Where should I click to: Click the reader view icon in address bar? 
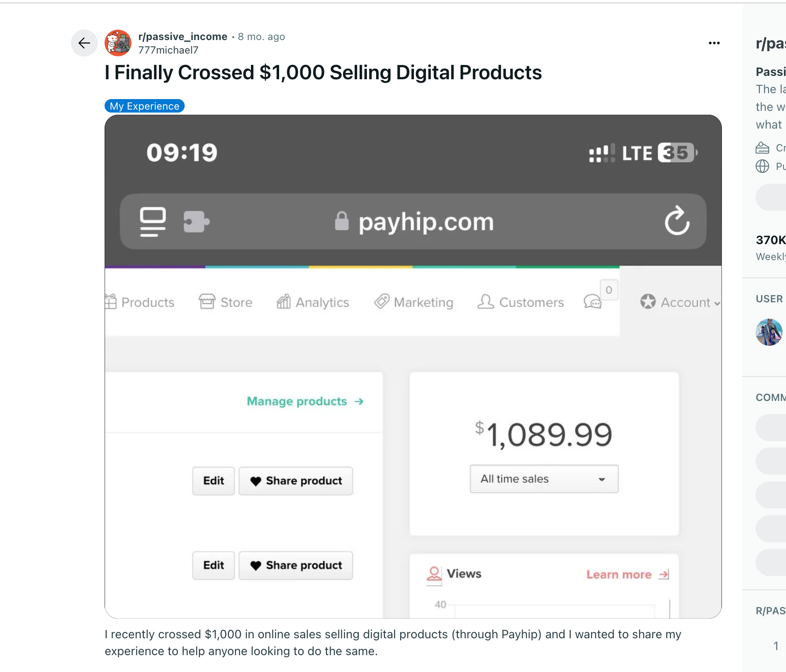click(153, 221)
